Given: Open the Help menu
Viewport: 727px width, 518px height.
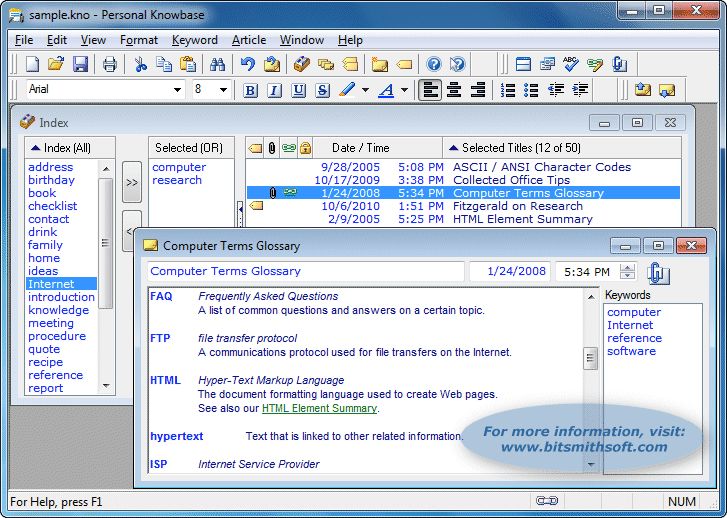Looking at the screenshot, I should [x=350, y=40].
